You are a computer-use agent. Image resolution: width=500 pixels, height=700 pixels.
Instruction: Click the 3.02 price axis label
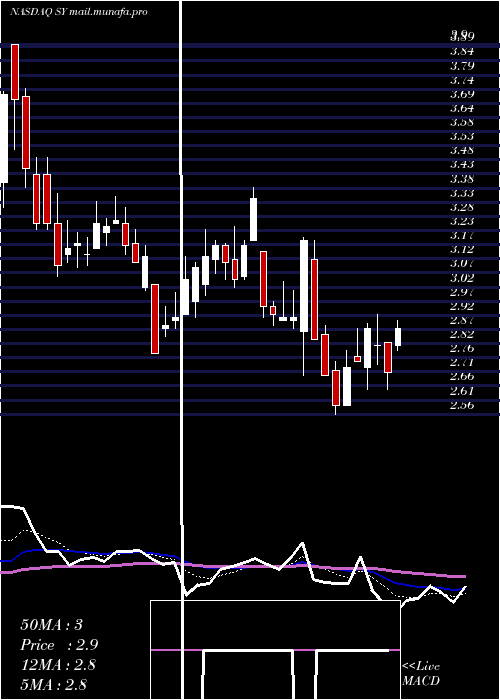pos(462,278)
